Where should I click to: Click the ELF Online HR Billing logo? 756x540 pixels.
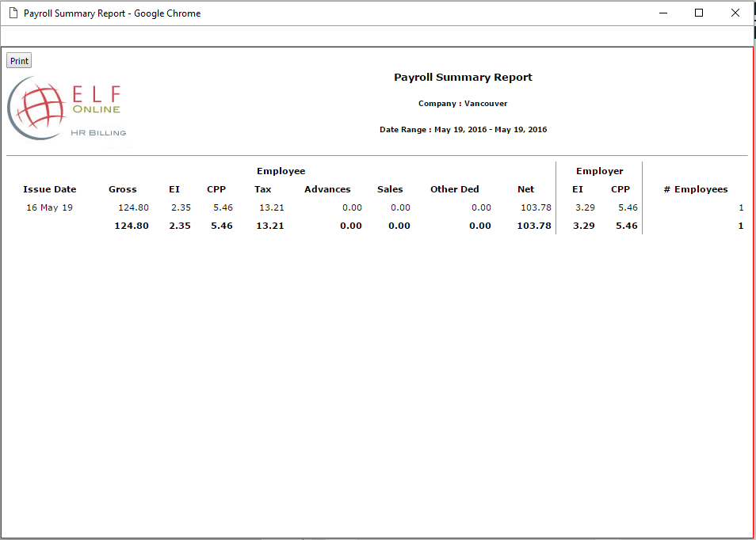pyautogui.click(x=67, y=108)
